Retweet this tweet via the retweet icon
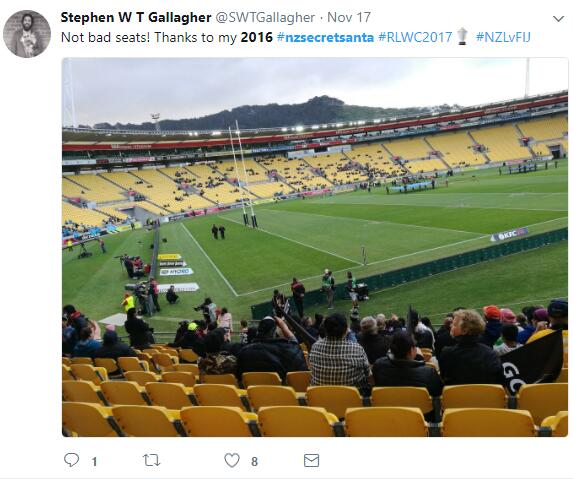Screen dimensions: 573x480 [x=151, y=460]
